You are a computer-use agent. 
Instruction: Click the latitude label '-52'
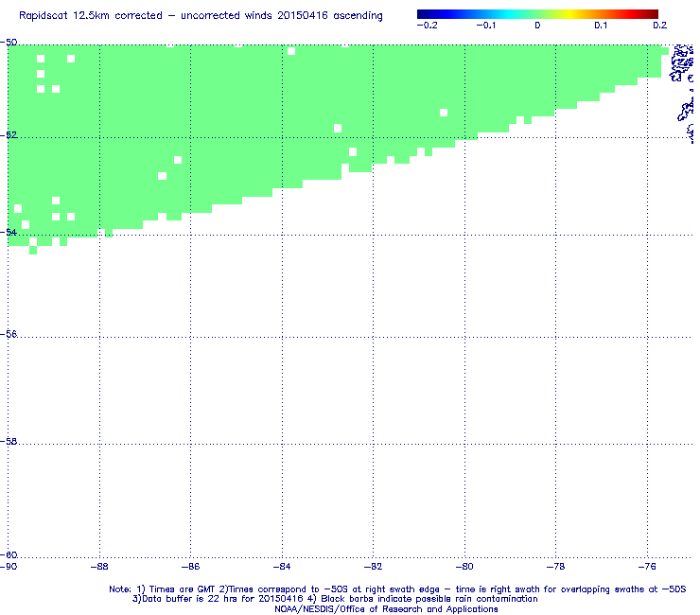[x=9, y=135]
